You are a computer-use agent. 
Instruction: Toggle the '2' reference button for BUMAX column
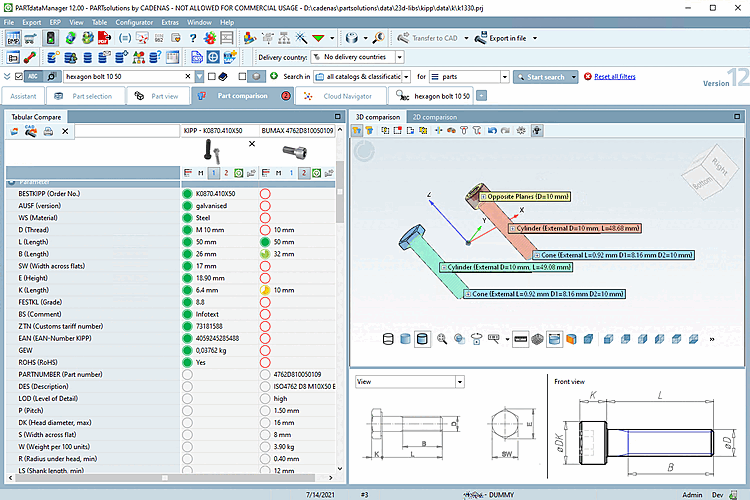[304, 173]
